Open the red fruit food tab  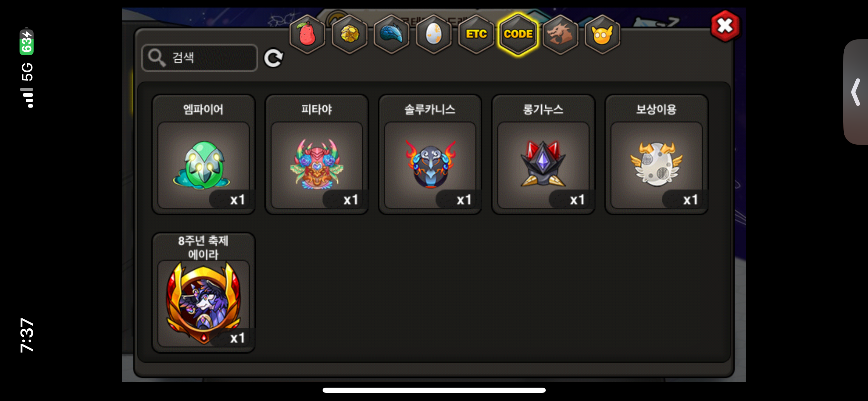point(307,34)
